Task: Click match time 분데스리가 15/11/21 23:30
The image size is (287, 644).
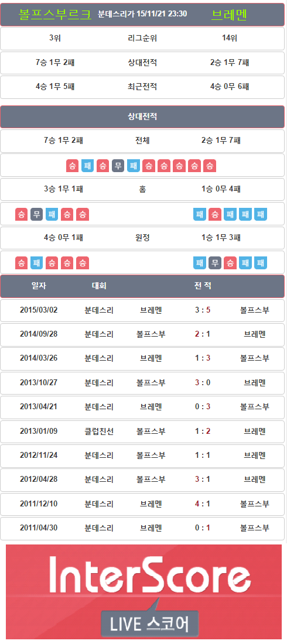Action: point(142,14)
